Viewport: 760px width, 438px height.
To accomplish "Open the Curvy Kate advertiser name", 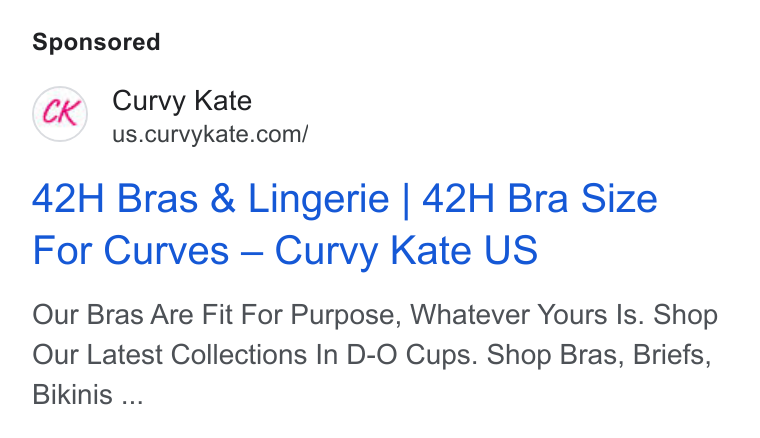I will [x=182, y=101].
